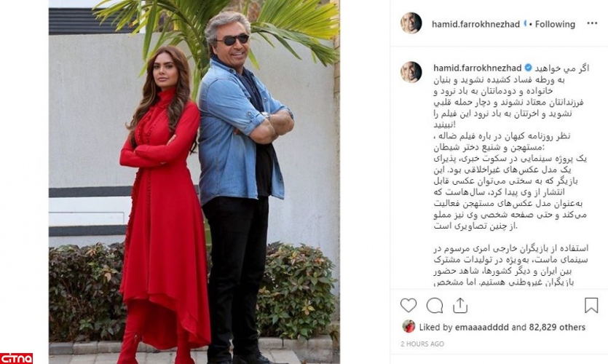Open the three-dot more options menu

[x=592, y=23]
